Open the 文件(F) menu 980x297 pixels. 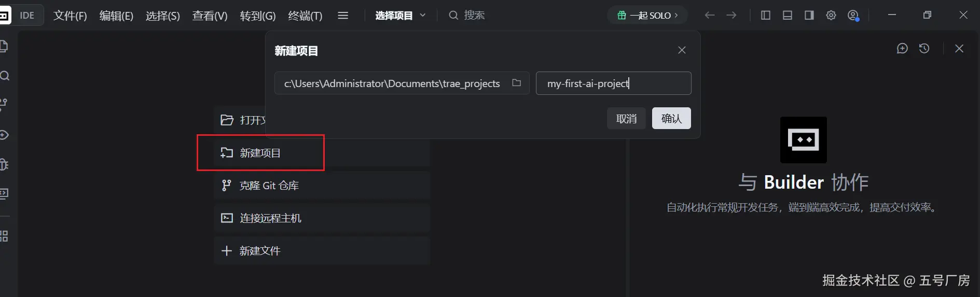(70, 16)
